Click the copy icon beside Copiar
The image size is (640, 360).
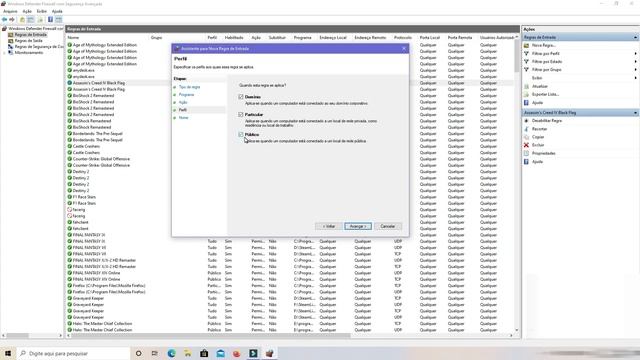pyautogui.click(x=527, y=137)
